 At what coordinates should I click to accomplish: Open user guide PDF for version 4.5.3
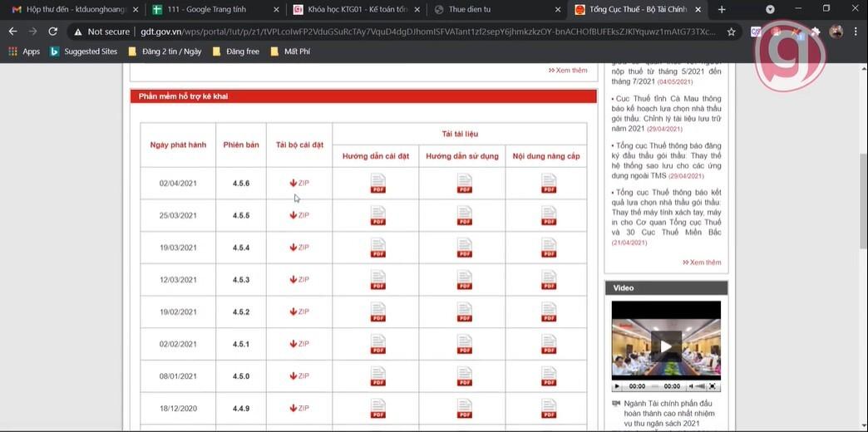pyautogui.click(x=465, y=279)
